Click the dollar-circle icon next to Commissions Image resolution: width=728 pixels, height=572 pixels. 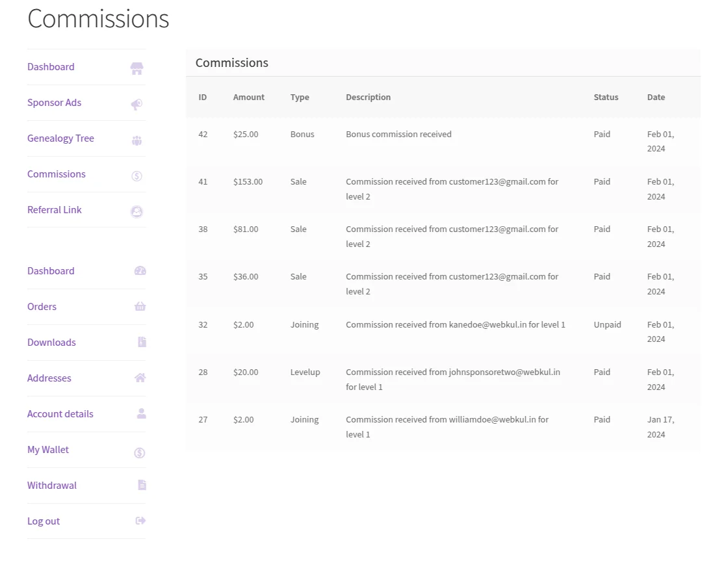(x=136, y=175)
